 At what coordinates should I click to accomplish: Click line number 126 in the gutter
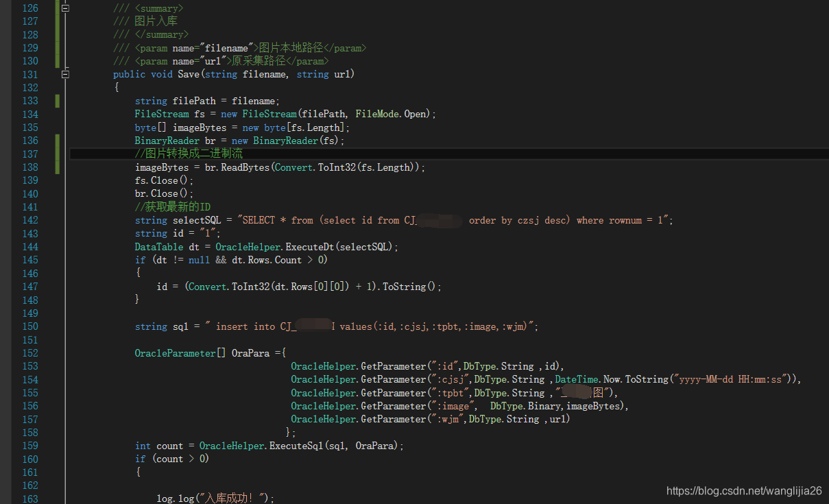pyautogui.click(x=30, y=8)
